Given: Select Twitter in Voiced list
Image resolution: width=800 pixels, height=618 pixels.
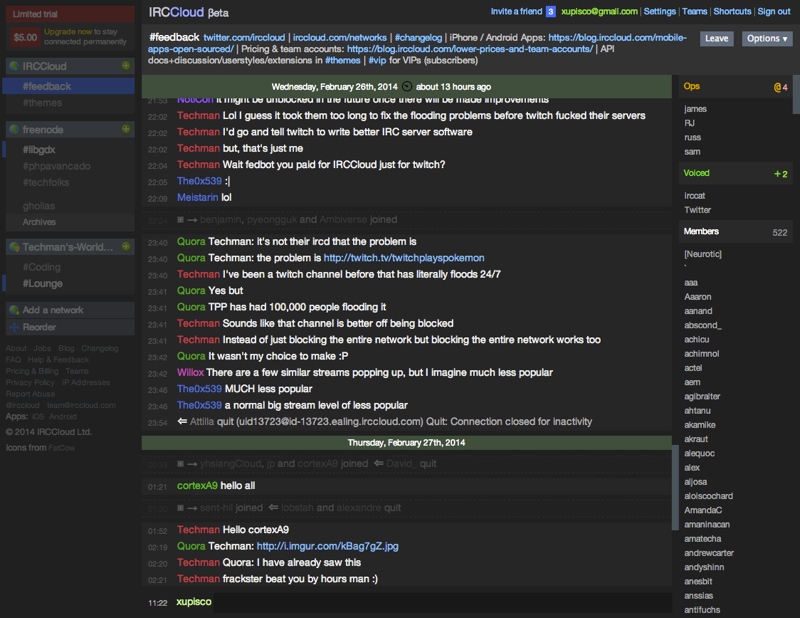Looking at the screenshot, I should point(697,210).
